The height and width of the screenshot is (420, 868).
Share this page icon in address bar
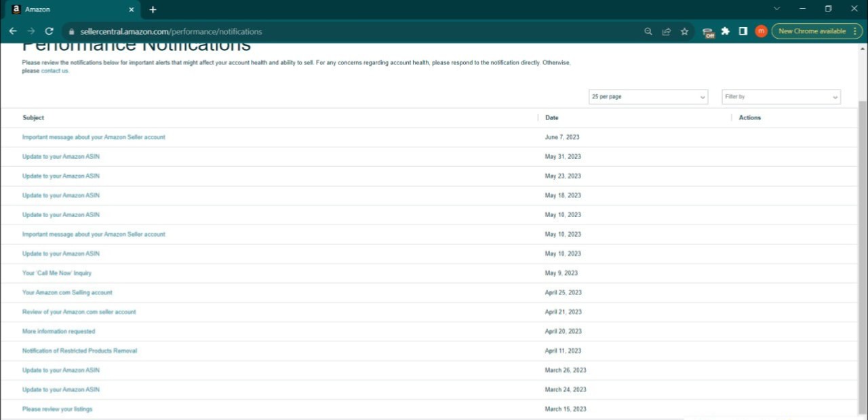[x=667, y=31]
